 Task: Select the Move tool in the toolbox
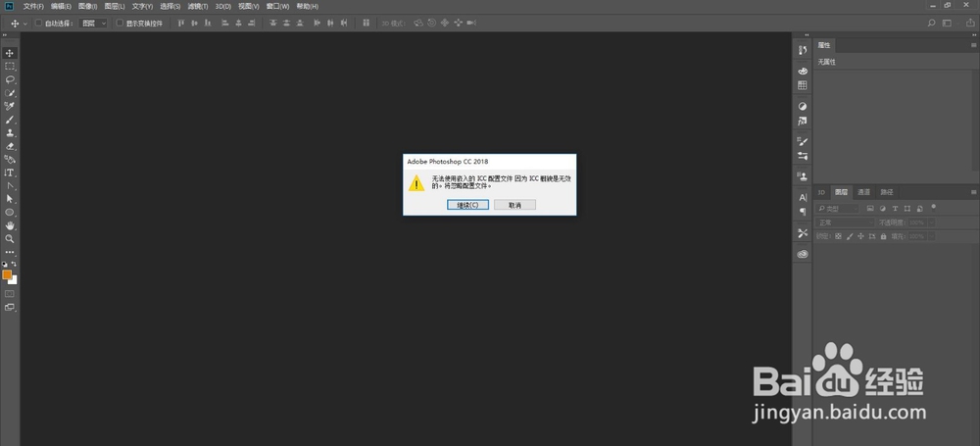tap(10, 53)
